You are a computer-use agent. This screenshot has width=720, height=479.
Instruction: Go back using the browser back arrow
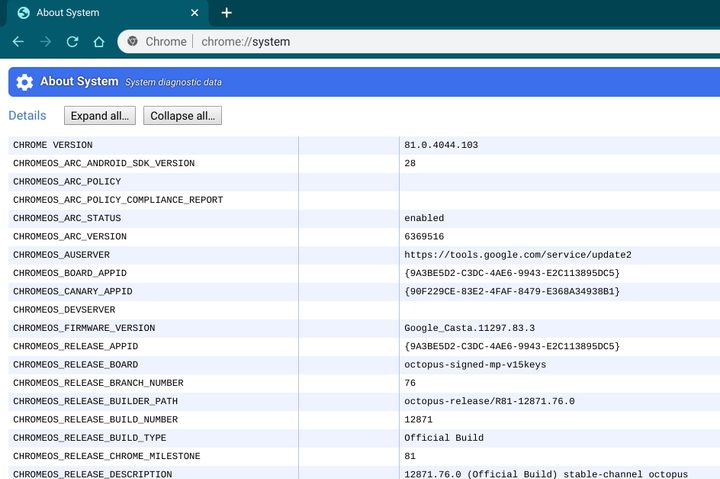tap(18, 42)
